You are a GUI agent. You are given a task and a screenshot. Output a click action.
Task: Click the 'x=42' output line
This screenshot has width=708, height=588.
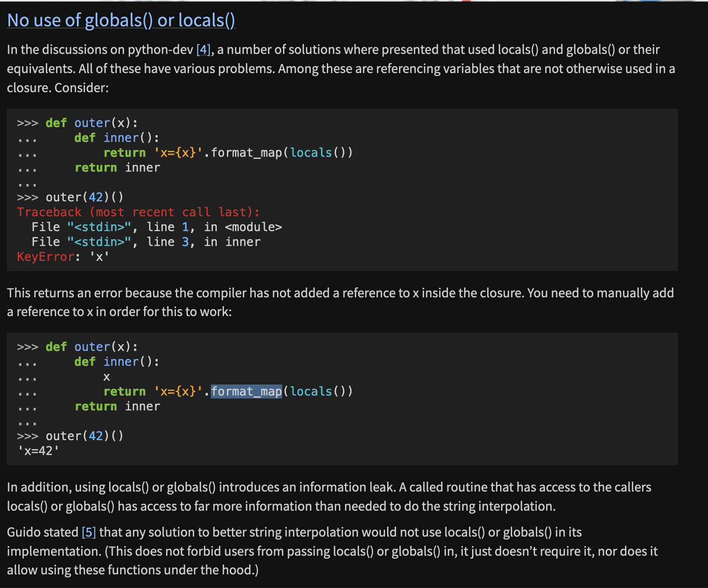click(38, 451)
